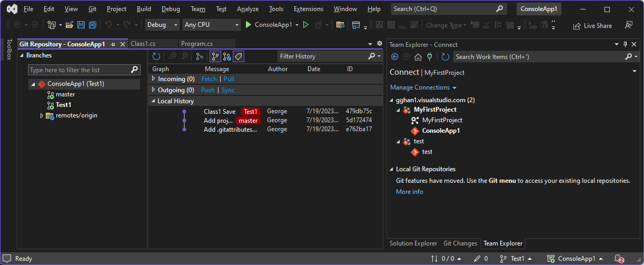Open the Debug menu

(171, 9)
